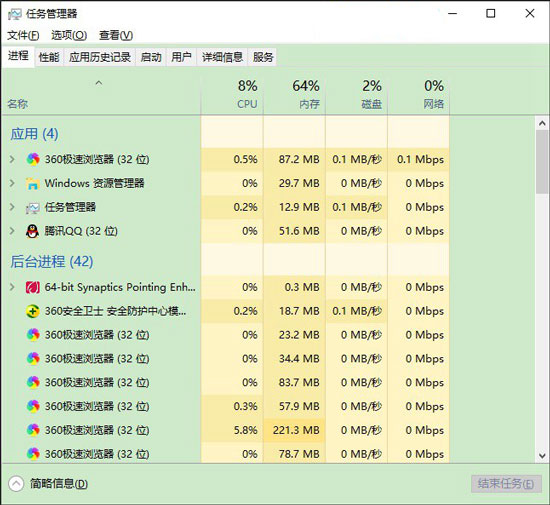Switch to the 启动 tab
Screen dimensions: 550x505
pyautogui.click(x=151, y=57)
